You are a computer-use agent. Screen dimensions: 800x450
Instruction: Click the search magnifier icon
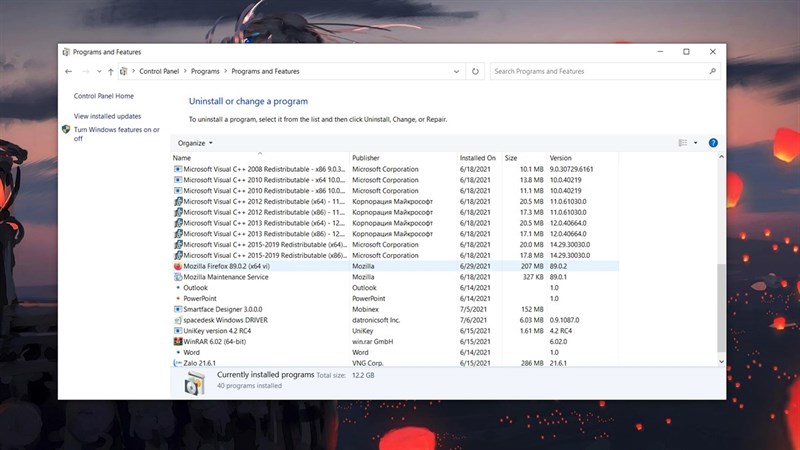712,71
